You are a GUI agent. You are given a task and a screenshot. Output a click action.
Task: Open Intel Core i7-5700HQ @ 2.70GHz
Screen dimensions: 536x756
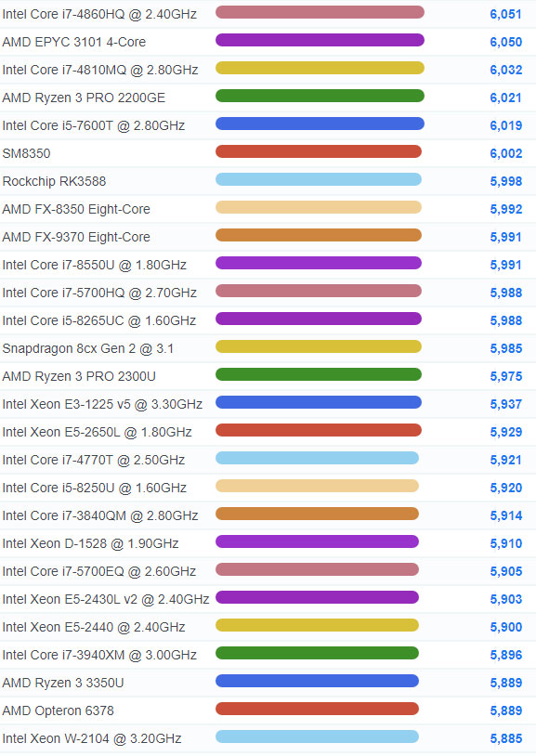coord(99,293)
